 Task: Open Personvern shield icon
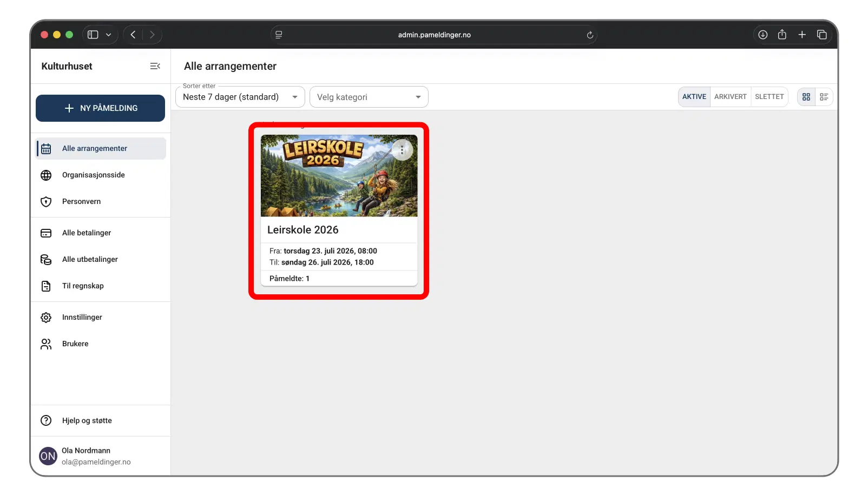47,202
